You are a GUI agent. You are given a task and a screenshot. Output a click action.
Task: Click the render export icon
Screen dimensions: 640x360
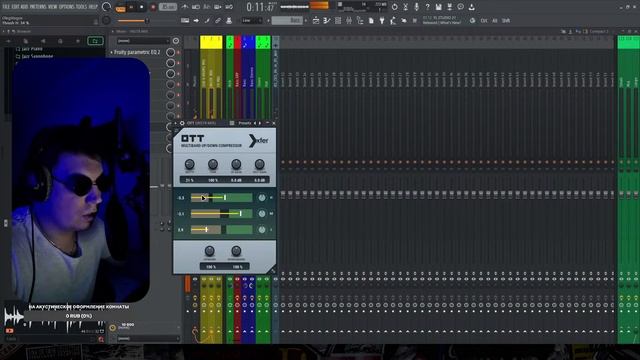(449, 7)
